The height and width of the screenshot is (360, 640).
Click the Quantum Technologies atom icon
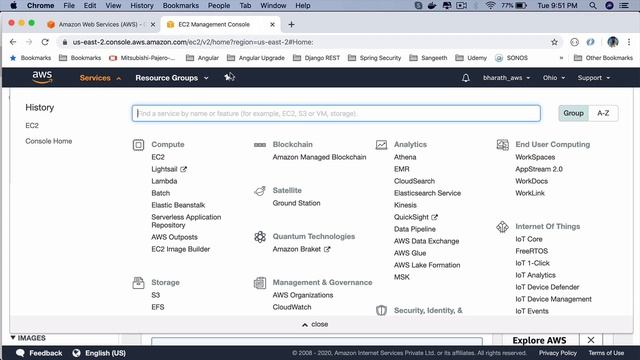(260, 237)
